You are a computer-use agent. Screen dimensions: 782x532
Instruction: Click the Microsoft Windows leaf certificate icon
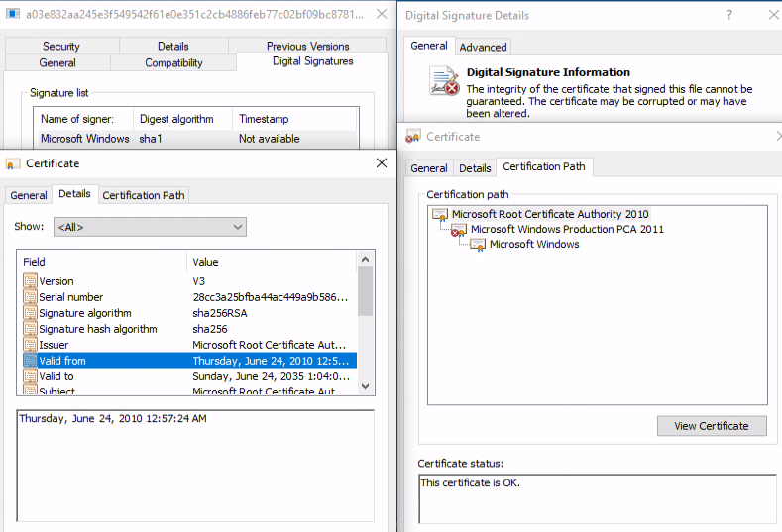coord(478,245)
